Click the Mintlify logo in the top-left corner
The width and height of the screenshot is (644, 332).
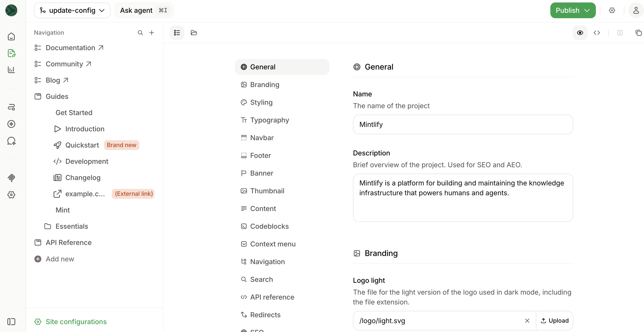point(11,10)
